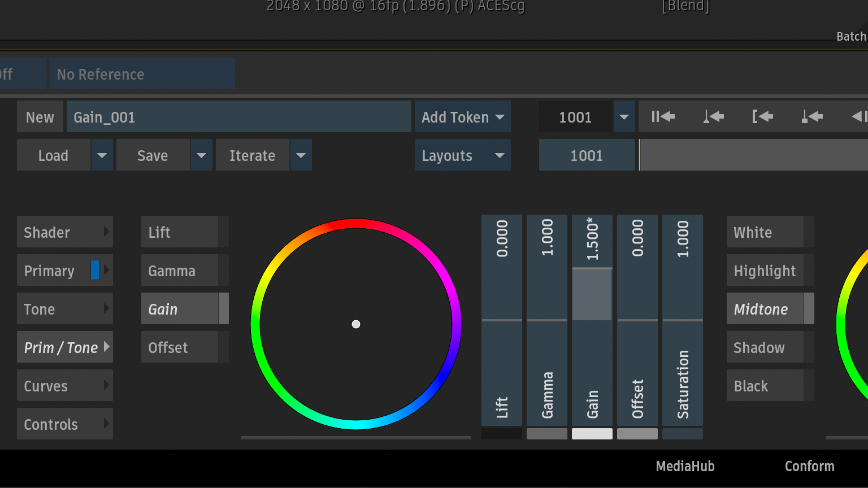Open the Tone menu

tap(65, 308)
